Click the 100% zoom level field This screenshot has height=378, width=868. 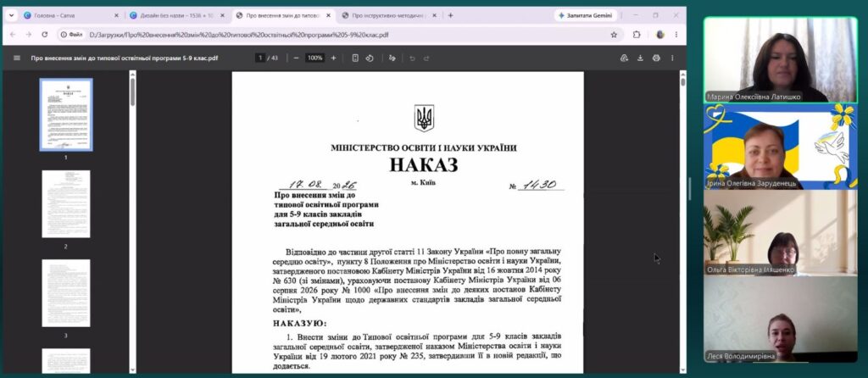(x=315, y=58)
